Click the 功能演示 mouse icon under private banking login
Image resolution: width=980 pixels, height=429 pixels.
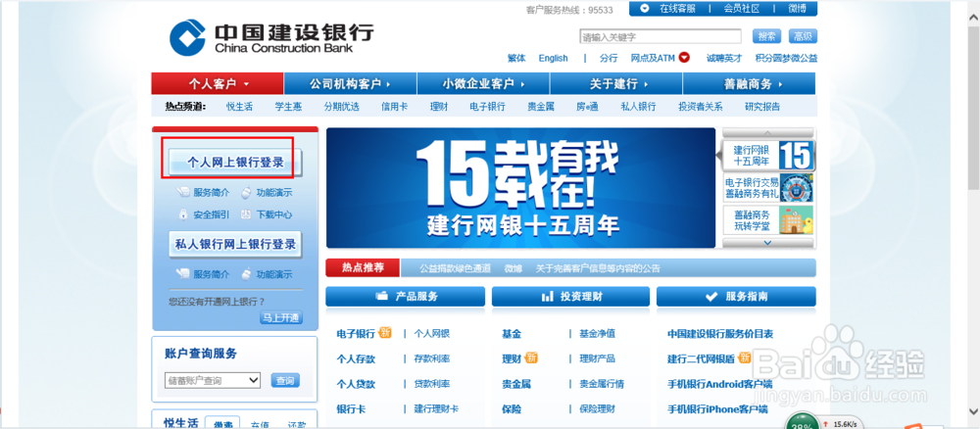point(246,273)
